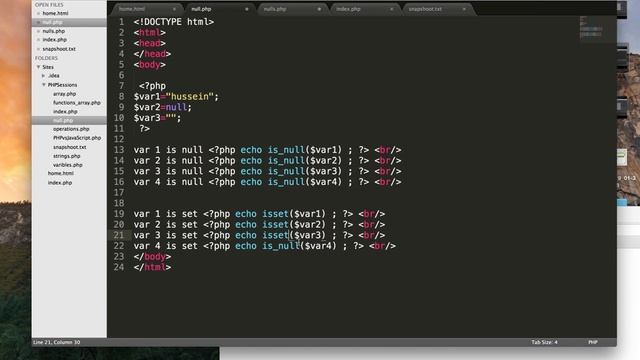The height and width of the screenshot is (360, 640).
Task: Close null.php in Open Files list
Action: (x=38, y=22)
